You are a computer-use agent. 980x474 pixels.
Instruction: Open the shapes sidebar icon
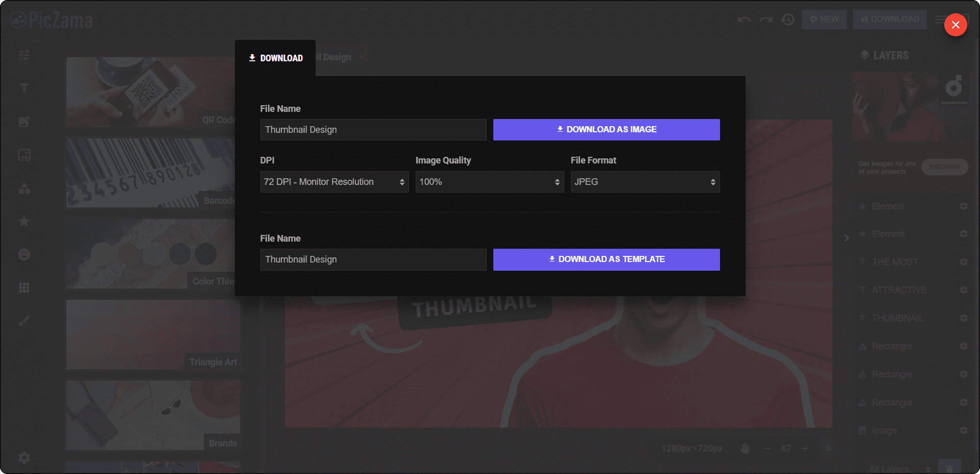point(24,188)
